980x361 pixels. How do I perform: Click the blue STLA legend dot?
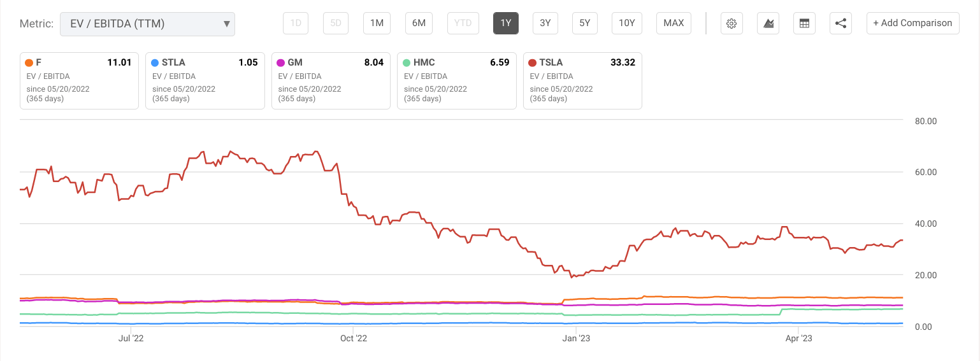[155, 62]
